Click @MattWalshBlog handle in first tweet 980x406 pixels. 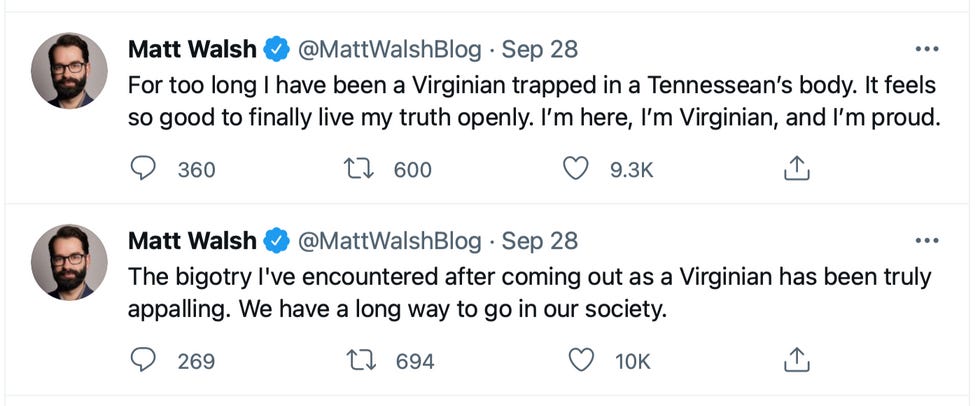pos(390,49)
